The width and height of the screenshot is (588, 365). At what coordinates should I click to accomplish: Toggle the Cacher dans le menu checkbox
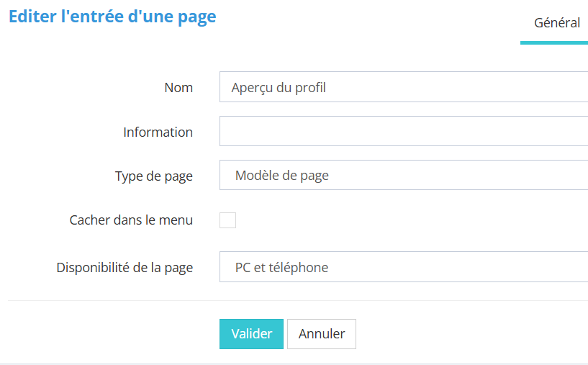click(x=227, y=220)
